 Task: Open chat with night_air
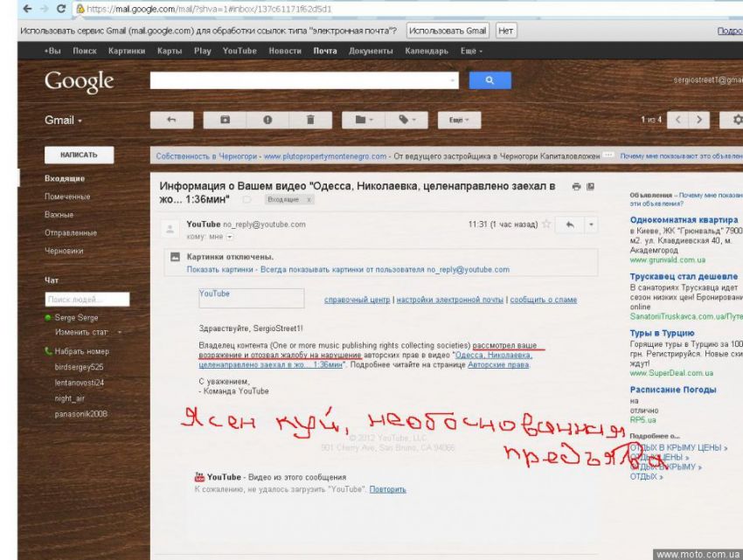(70, 398)
